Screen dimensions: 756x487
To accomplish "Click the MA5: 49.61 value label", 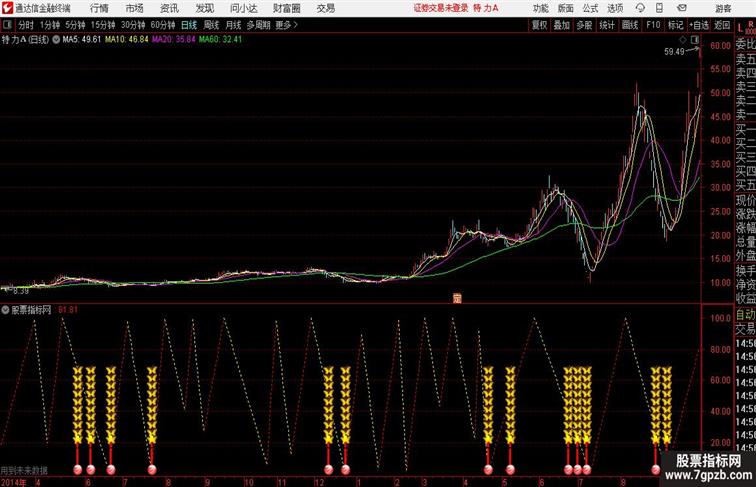I will tap(81, 40).
